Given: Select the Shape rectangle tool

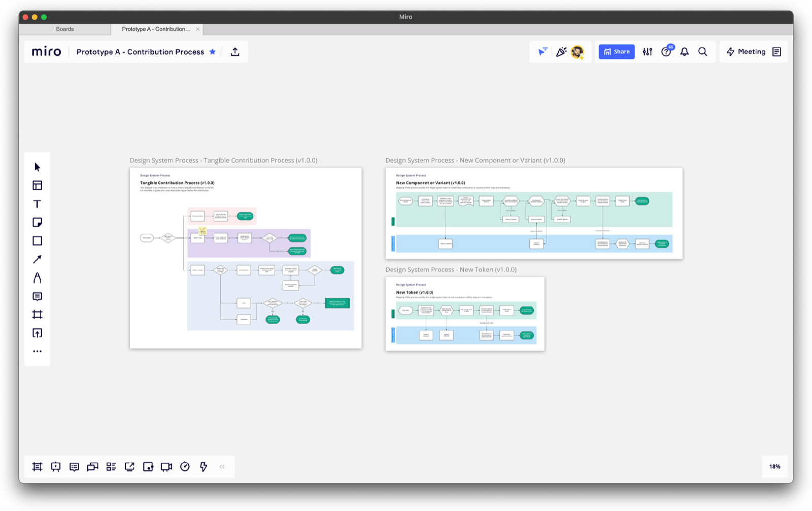Looking at the screenshot, I should 37,241.
